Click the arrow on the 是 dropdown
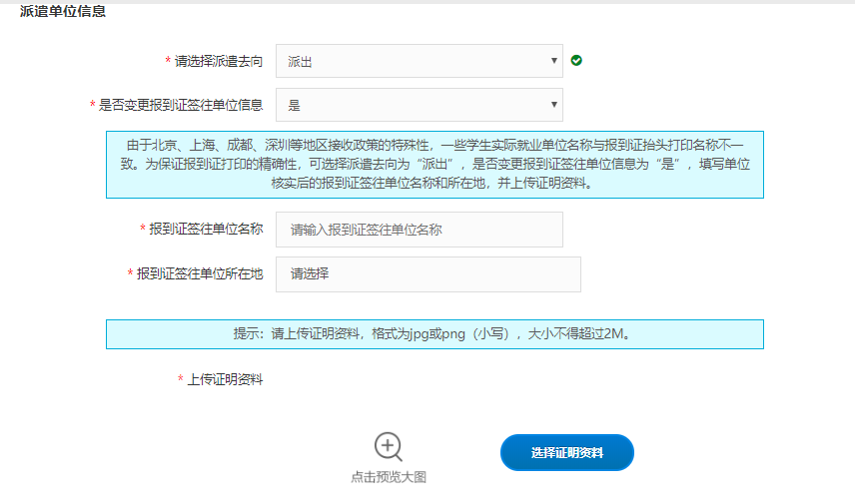The width and height of the screenshot is (855, 504). click(x=553, y=105)
